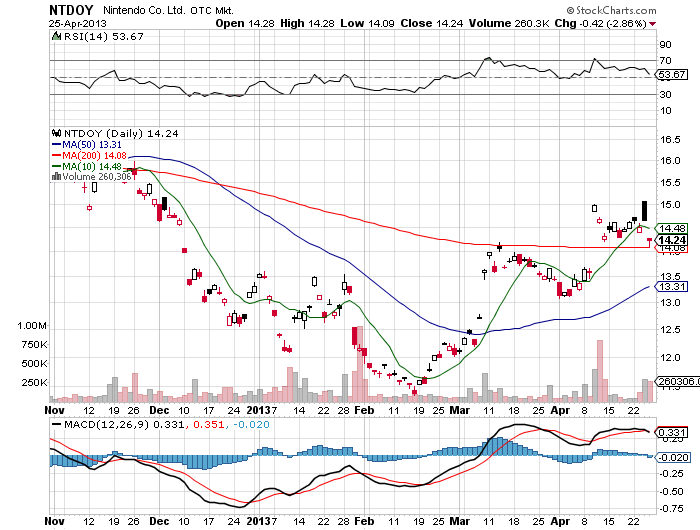Screen dimensions: 700x530
Task: Click the Chg -0.42 (-2.86%) value
Action: click(600, 23)
